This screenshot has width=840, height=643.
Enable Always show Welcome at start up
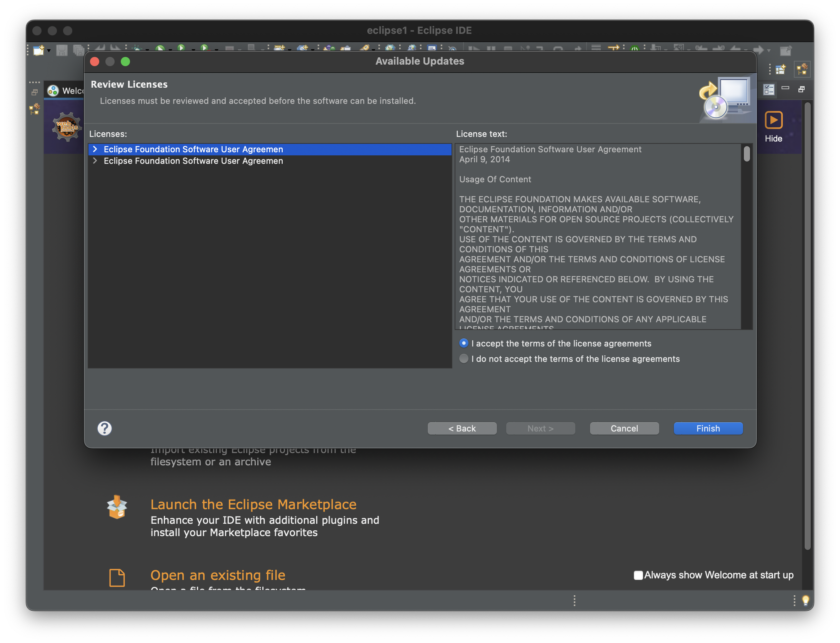638,575
